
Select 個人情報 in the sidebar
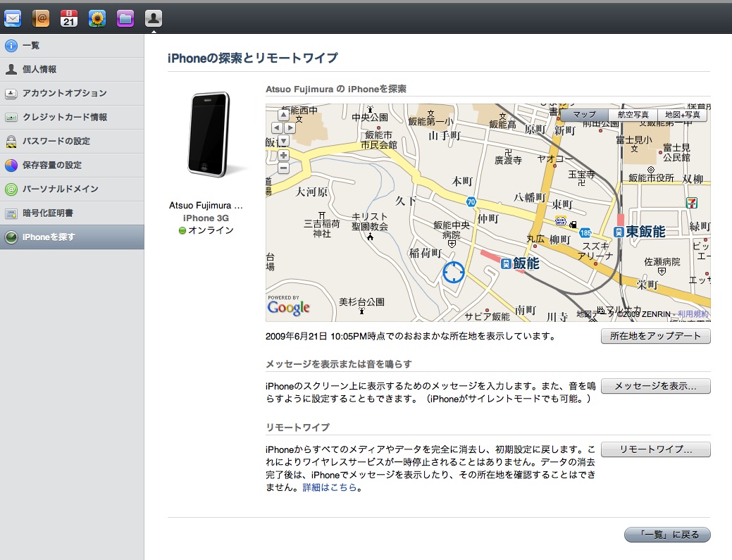click(72, 70)
